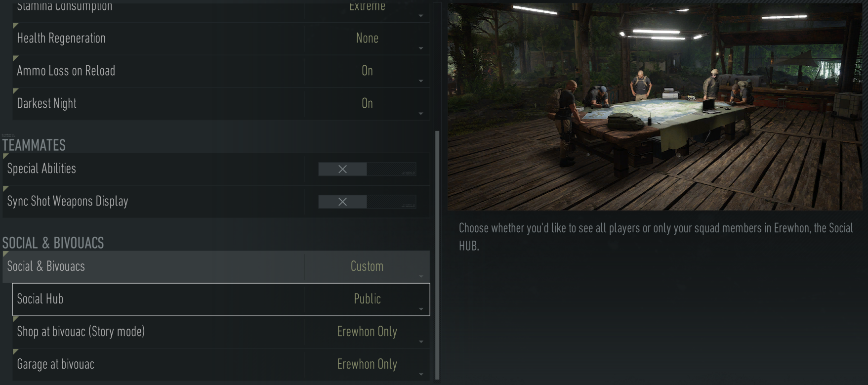Viewport: 868px width, 385px height.
Task: Click the settings list vertical scrollbar
Action: pos(437,255)
